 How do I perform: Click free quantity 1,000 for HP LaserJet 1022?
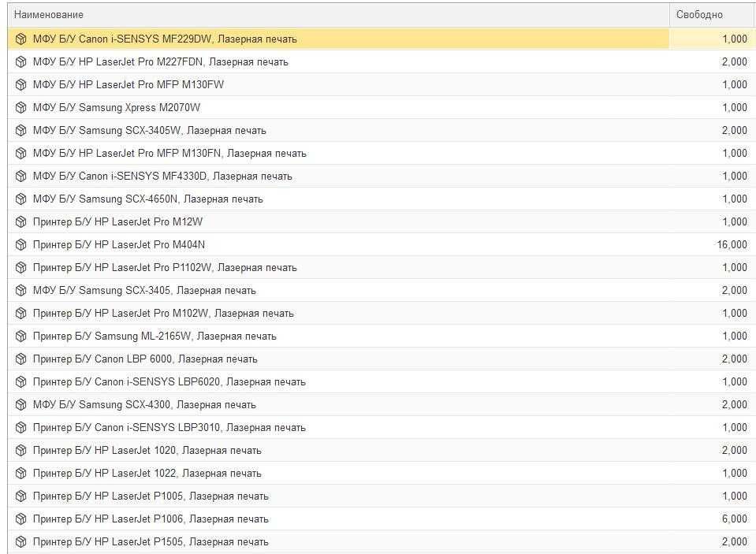click(734, 474)
